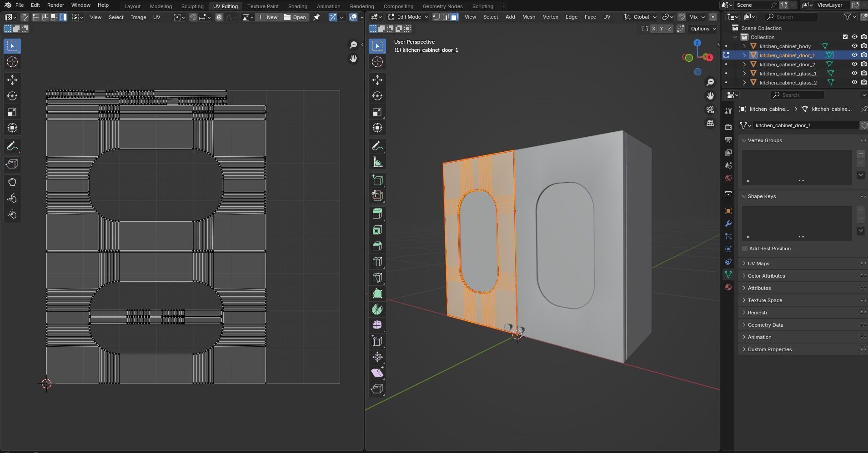Viewport: 868px width, 453px height.
Task: Add a new workspace tab
Action: click(503, 6)
